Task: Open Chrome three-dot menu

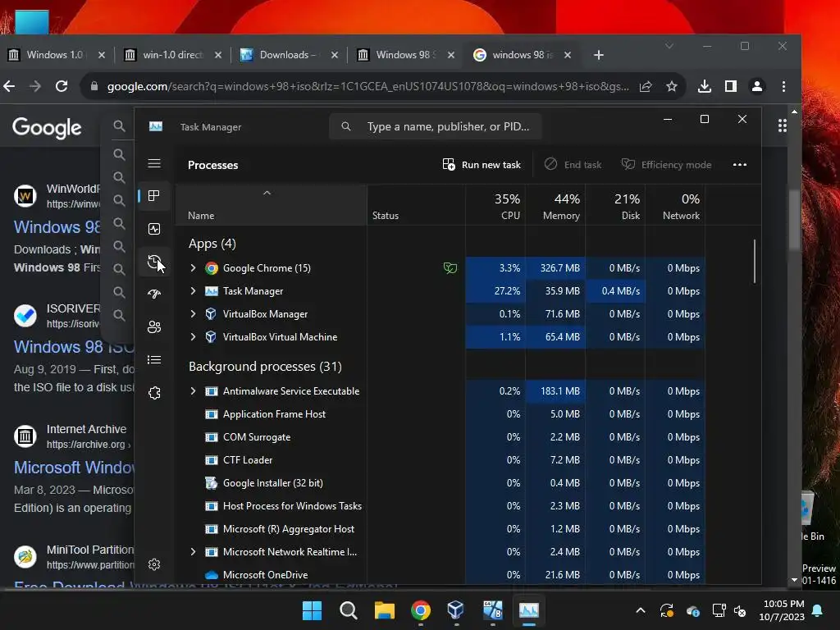Action: tap(783, 86)
